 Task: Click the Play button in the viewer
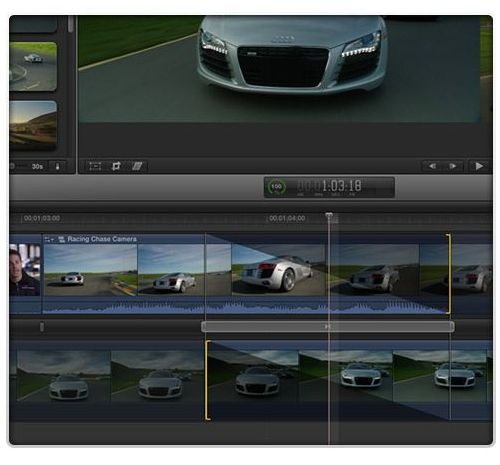[x=479, y=166]
